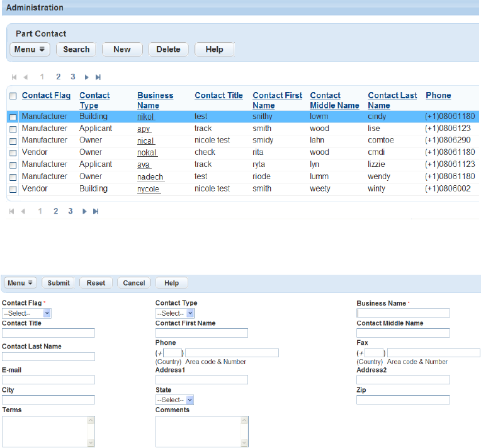Open the Contact Type dropdown
The width and height of the screenshot is (481, 448).
coord(174,313)
